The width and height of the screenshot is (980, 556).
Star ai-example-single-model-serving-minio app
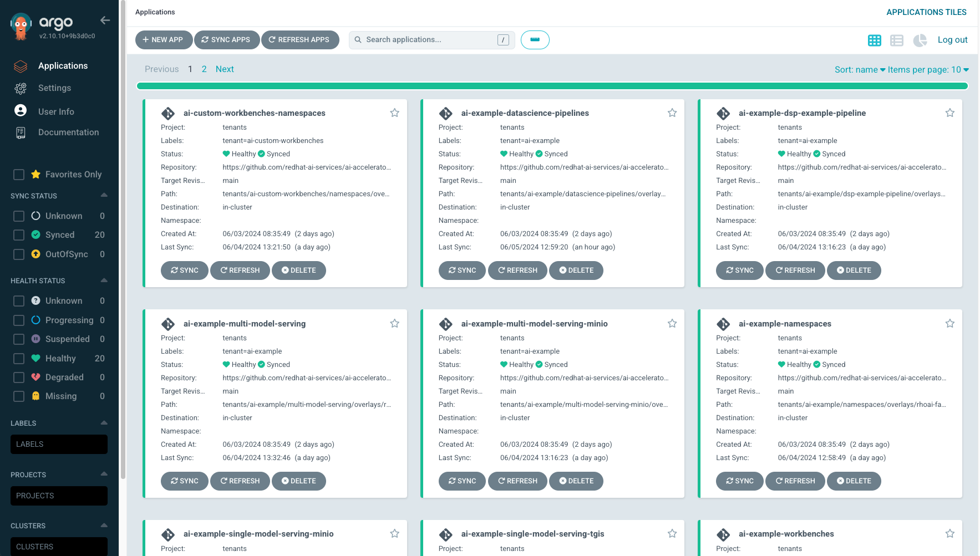click(394, 533)
